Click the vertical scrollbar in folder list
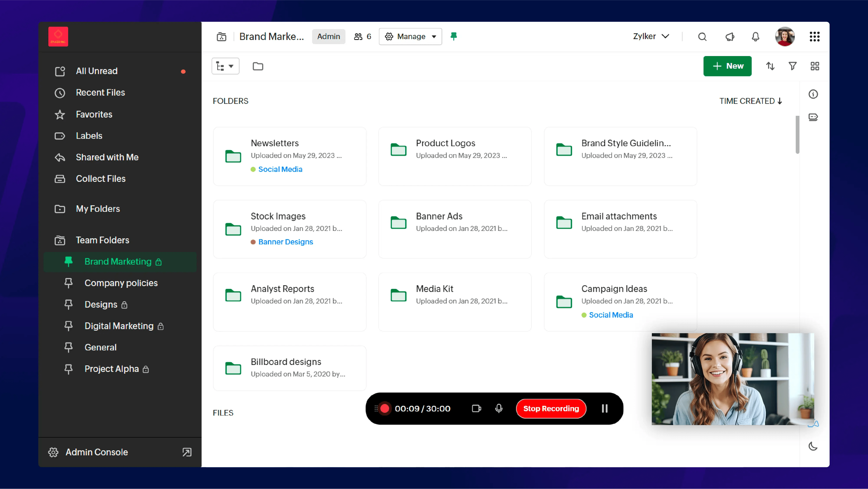The width and height of the screenshot is (868, 489). tap(797, 135)
